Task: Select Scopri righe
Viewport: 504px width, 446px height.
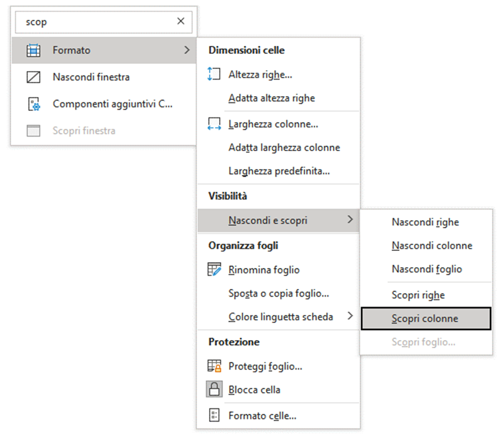Action: tap(426, 295)
